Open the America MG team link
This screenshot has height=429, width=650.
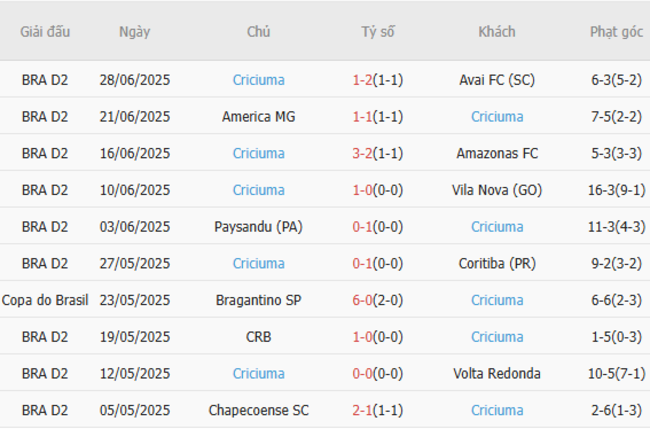click(x=259, y=117)
